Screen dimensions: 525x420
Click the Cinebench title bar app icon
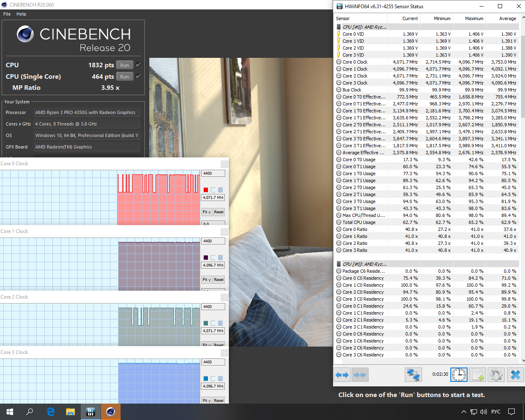4,5
